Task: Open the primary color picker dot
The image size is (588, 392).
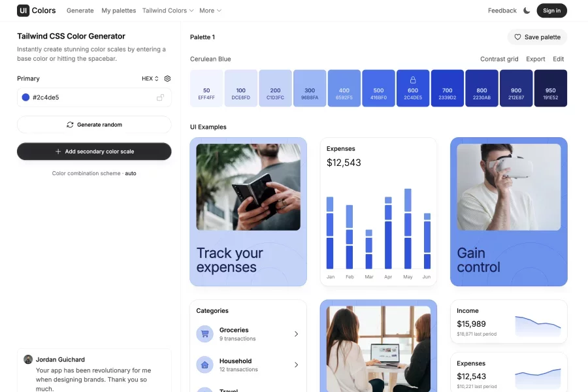Action: (x=25, y=97)
